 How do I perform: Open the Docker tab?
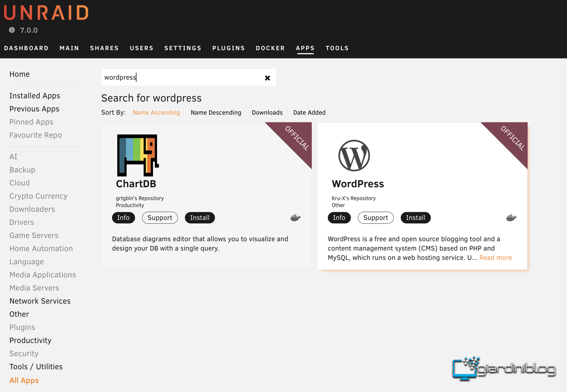coord(270,48)
